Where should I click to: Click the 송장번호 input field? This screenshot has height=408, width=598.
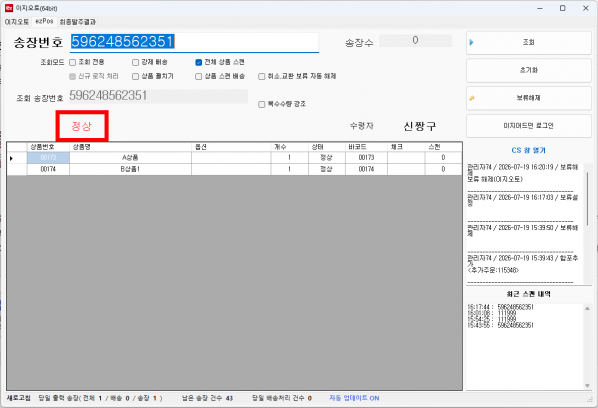click(195, 42)
